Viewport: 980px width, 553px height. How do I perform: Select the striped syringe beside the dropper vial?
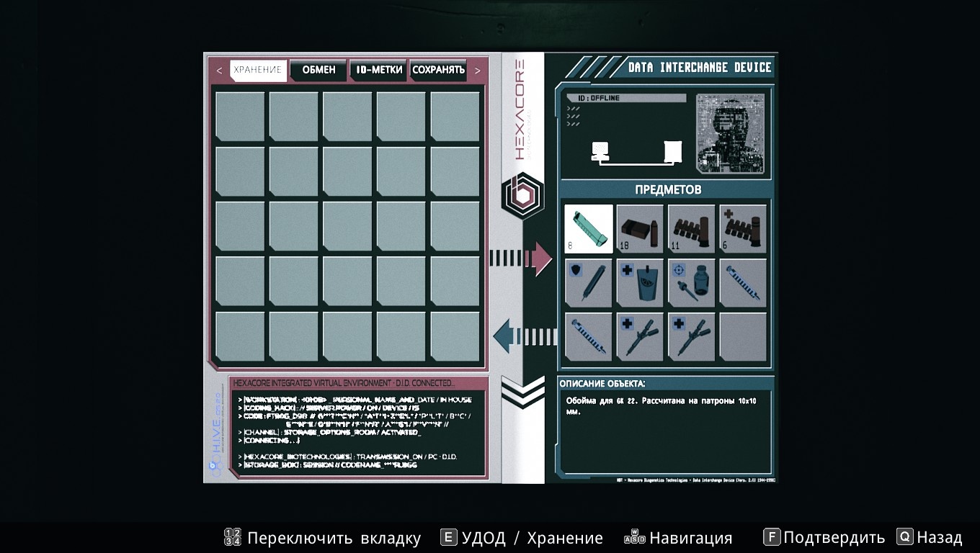pyautogui.click(x=743, y=283)
